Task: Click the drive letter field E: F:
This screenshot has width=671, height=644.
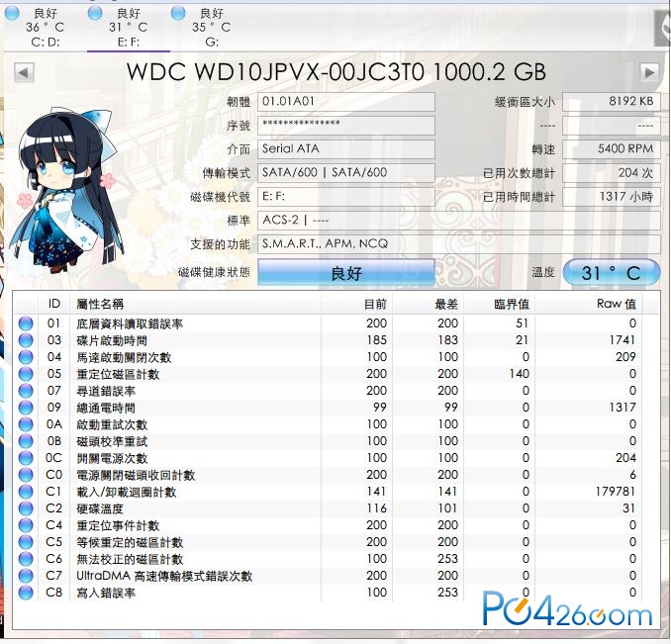Action: pos(346,197)
